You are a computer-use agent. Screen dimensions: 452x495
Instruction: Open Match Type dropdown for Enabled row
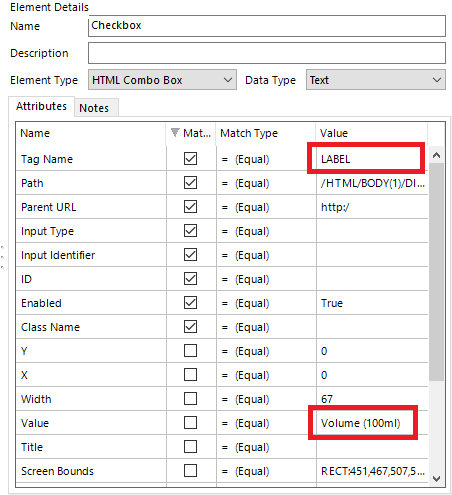266,303
